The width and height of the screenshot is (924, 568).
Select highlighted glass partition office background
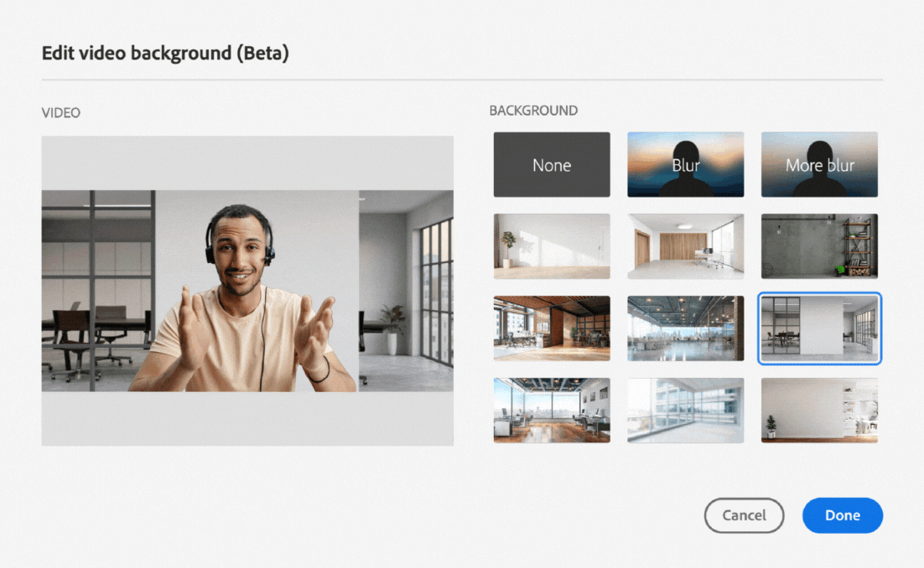pyautogui.click(x=819, y=328)
